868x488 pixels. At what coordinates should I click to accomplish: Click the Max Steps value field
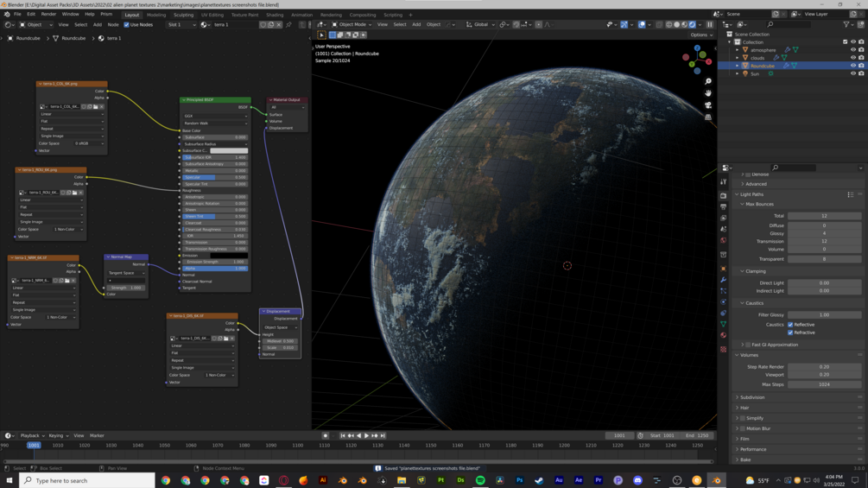coord(824,384)
